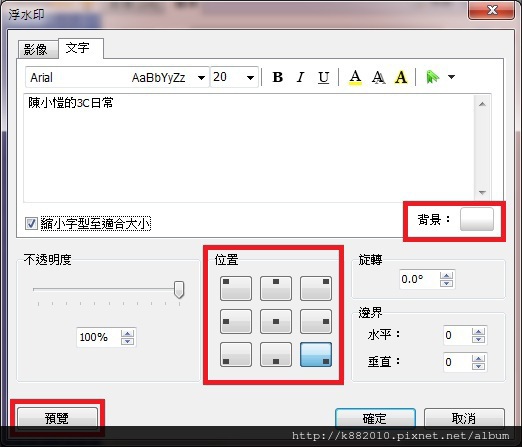Click the 不透明度 opacity slider handle
This screenshot has height=447, width=522.
[x=179, y=289]
